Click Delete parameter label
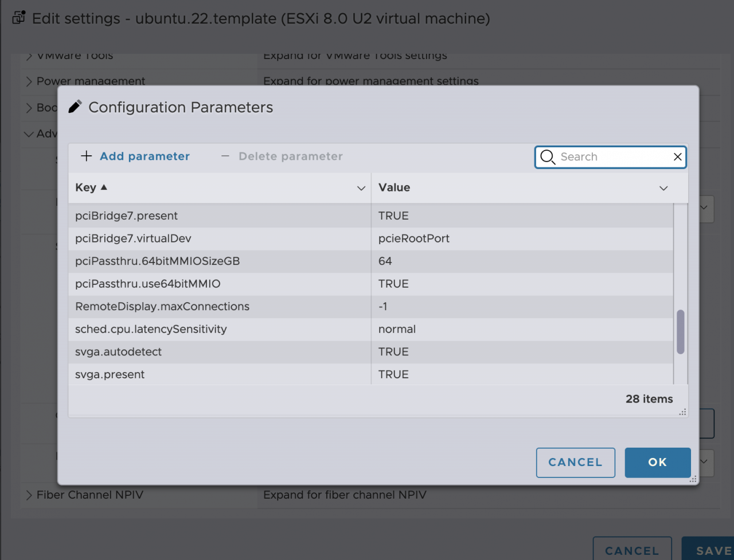The height and width of the screenshot is (560, 734). (291, 156)
